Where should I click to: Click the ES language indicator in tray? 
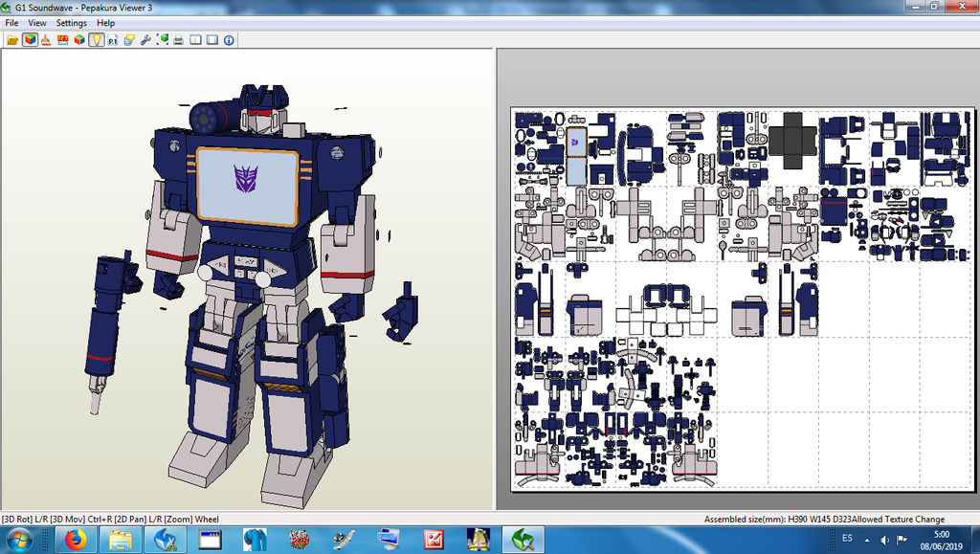pos(848,539)
